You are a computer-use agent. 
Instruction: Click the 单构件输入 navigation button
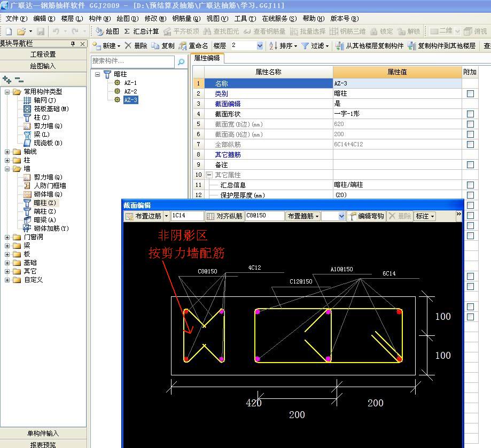[x=43, y=433]
